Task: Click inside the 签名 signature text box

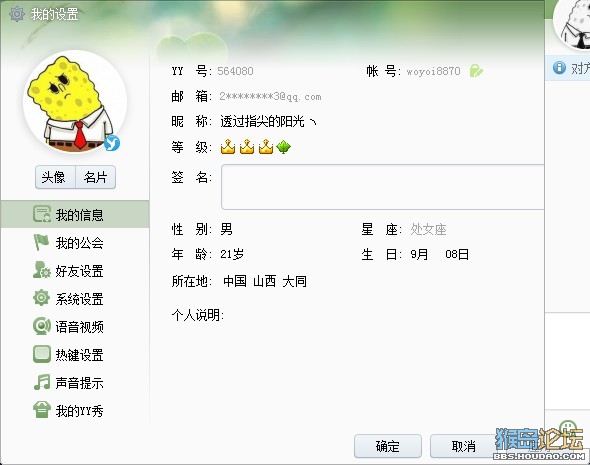Action: click(x=382, y=187)
